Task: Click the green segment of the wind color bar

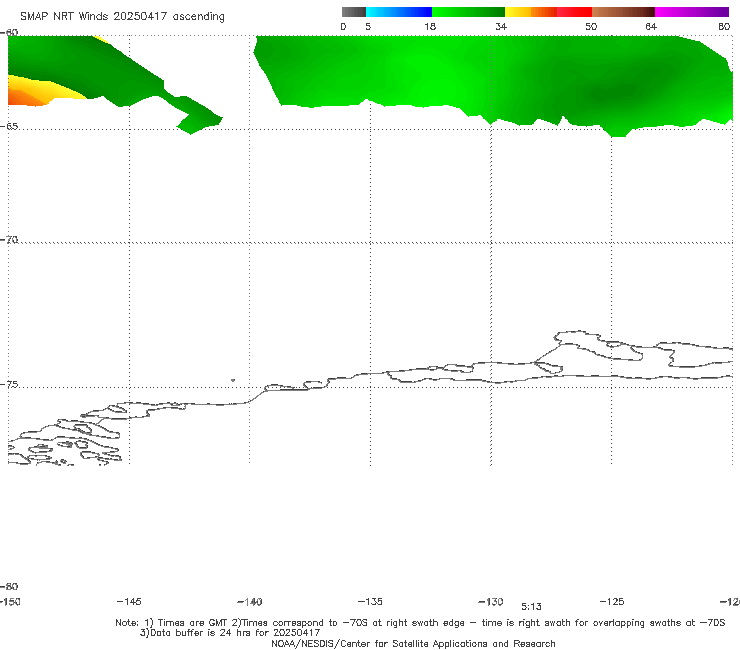Action: coord(468,12)
